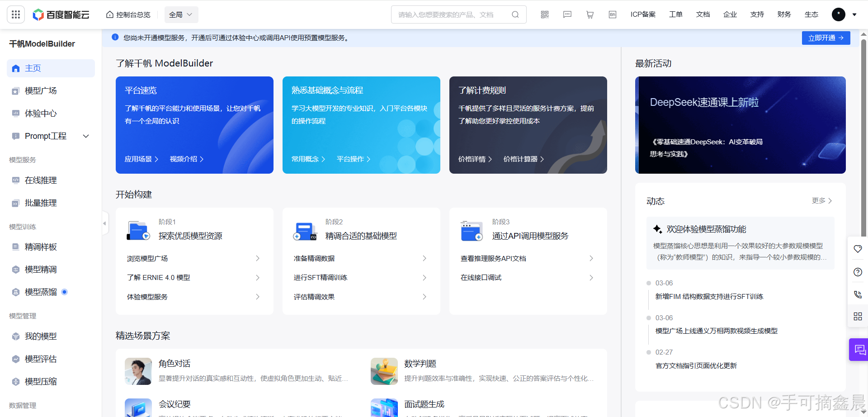The height and width of the screenshot is (417, 868).
Task: Open 企业 in the top menu
Action: coord(730,14)
